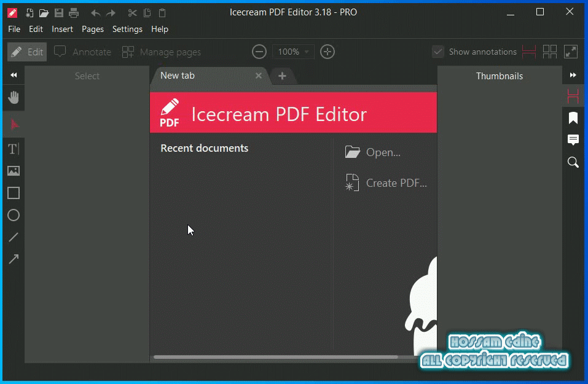Screen dimensions: 588x384
Task: Switch to Manage pages mode
Action: [162, 52]
